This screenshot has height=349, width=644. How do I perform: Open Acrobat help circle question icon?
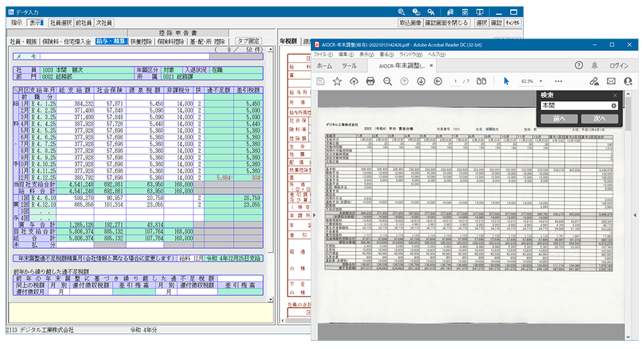579,65
